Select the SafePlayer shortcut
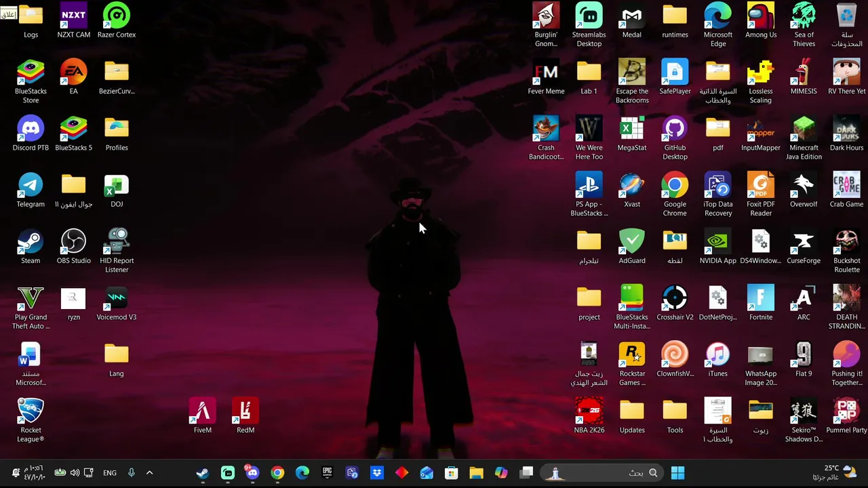The width and height of the screenshot is (868, 488). point(675,77)
